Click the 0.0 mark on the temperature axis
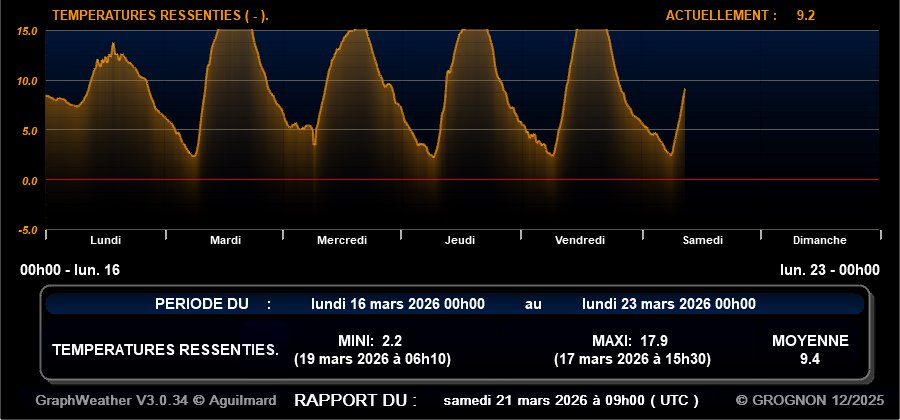Screen dimensions: 900x420 pos(27,180)
